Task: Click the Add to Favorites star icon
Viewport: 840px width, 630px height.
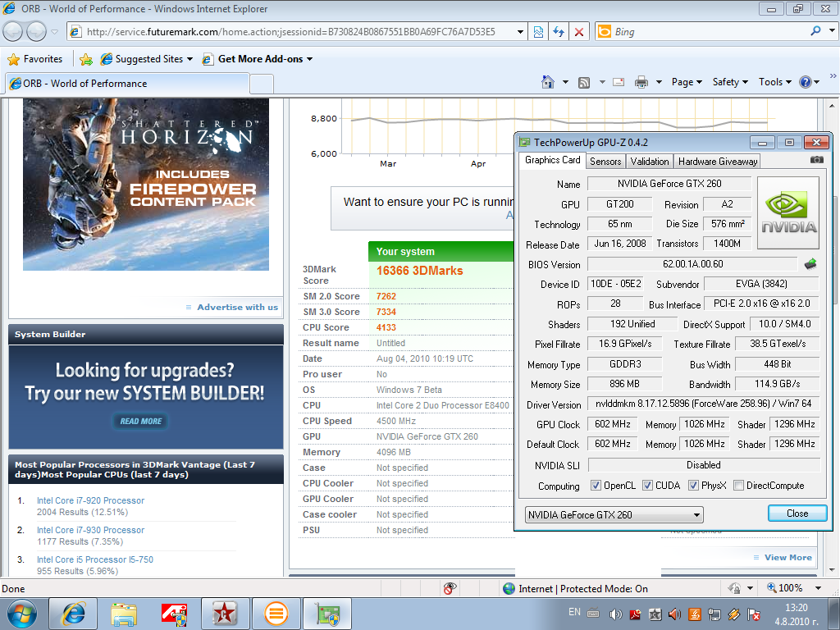Action: [85, 59]
